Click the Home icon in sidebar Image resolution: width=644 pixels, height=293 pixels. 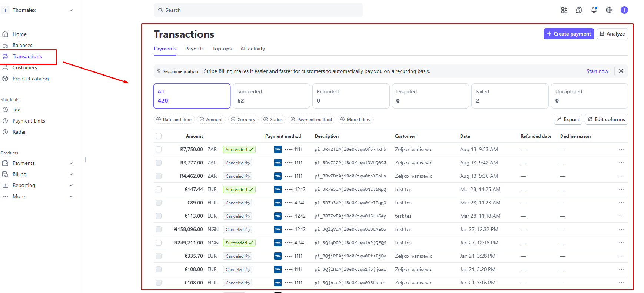(x=5, y=34)
